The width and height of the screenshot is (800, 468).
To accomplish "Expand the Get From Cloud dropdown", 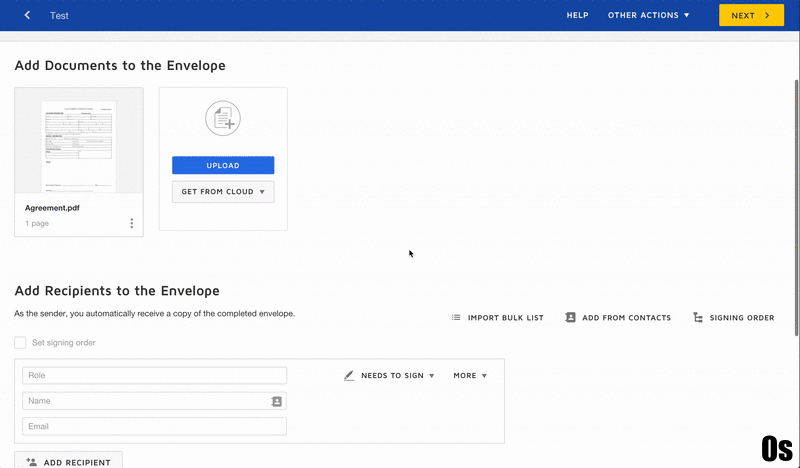I will [x=223, y=192].
